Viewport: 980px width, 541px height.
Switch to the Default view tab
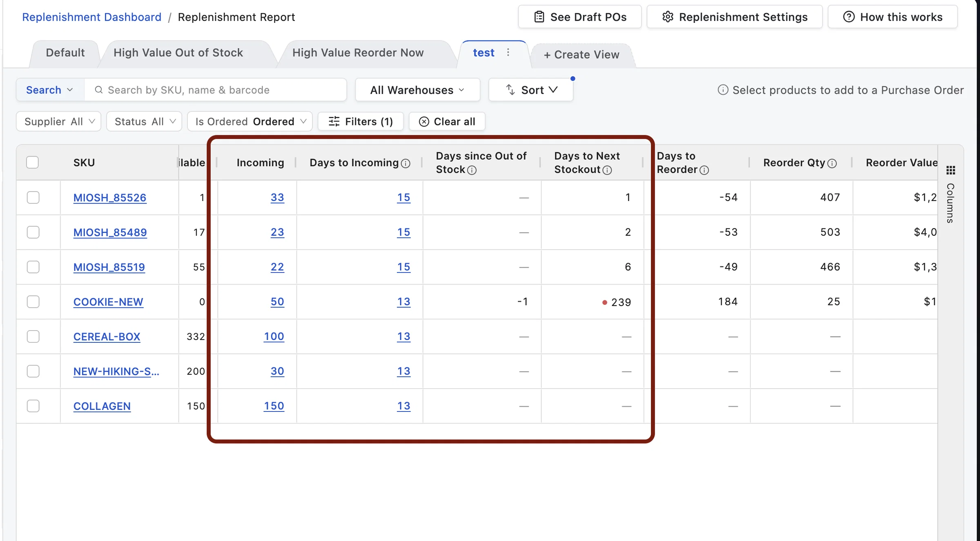coord(65,53)
